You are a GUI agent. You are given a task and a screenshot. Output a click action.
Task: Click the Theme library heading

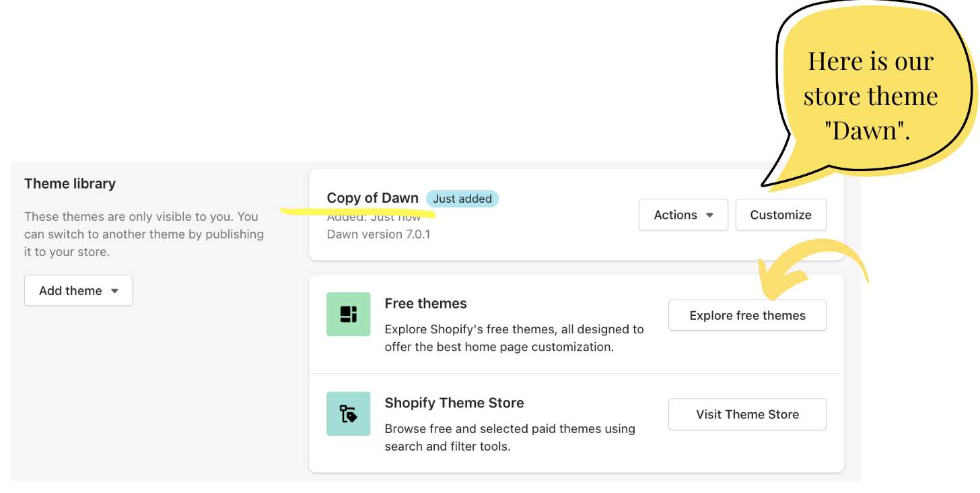(70, 183)
